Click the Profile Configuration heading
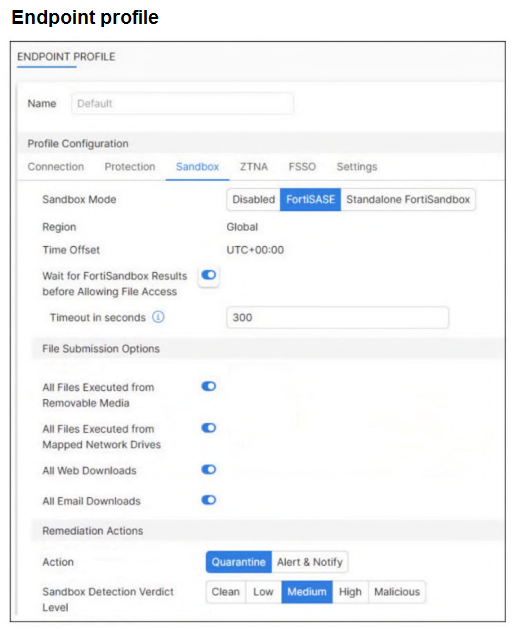This screenshot has width=515, height=629. pyautogui.click(x=78, y=144)
